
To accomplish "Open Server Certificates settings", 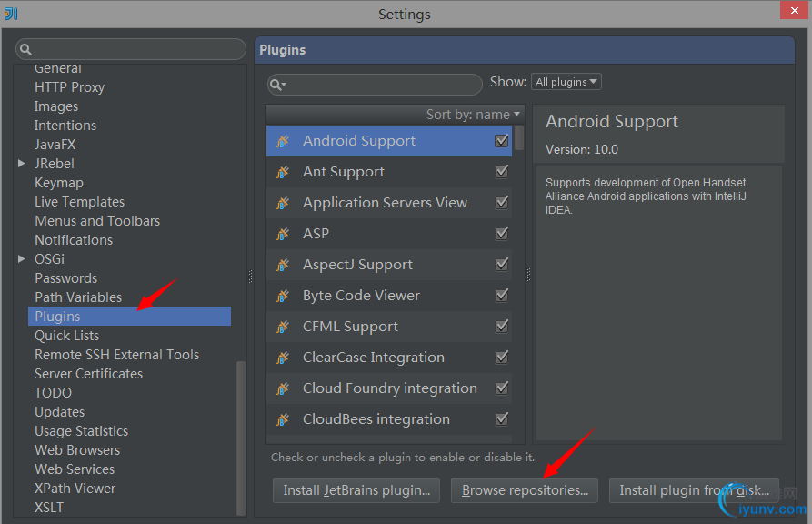I will click(x=88, y=374).
